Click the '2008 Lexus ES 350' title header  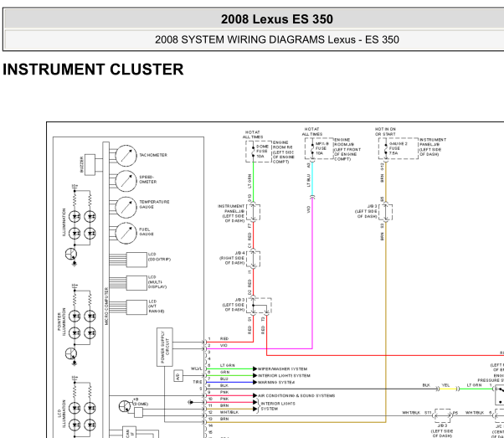(x=277, y=19)
